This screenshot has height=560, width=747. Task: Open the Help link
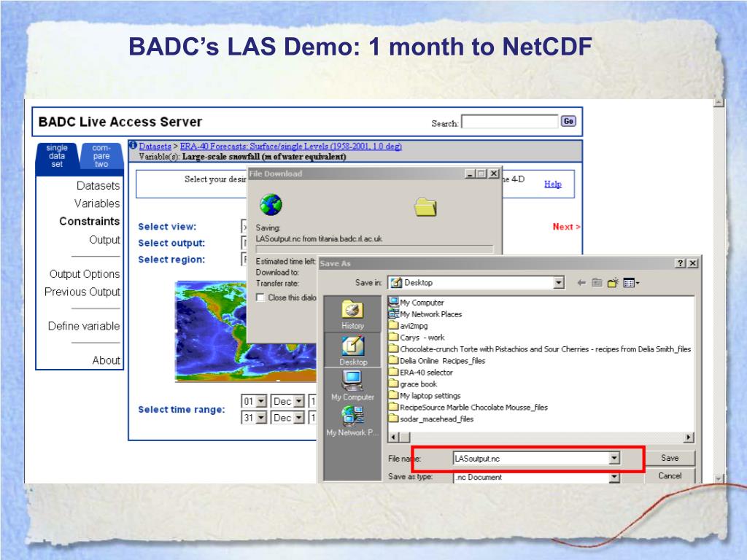point(553,184)
